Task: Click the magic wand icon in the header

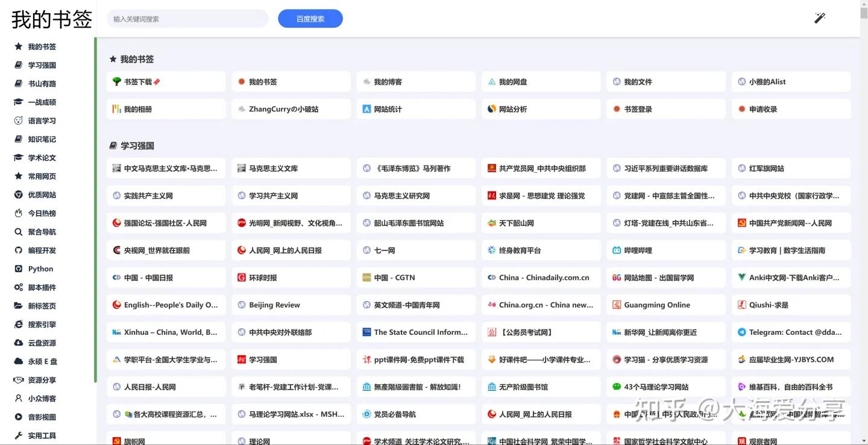Action: coord(820,18)
